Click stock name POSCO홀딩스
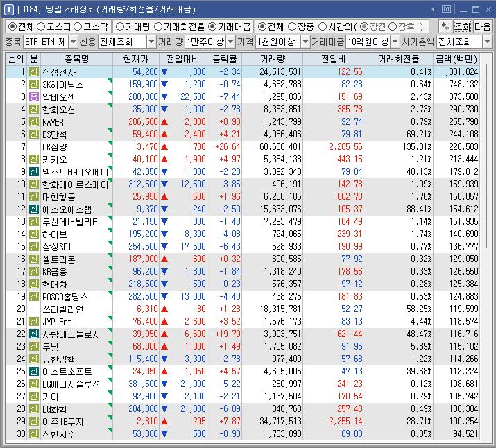This screenshot has height=448, width=496. tap(65, 297)
